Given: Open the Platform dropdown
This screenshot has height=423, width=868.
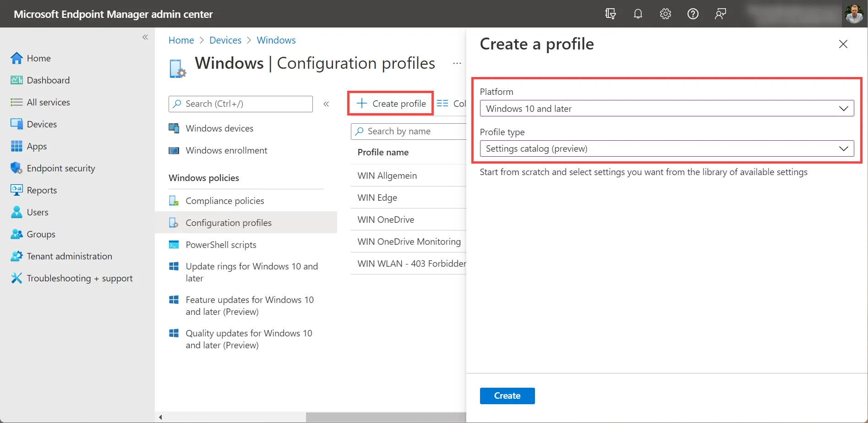Looking at the screenshot, I should pos(666,109).
